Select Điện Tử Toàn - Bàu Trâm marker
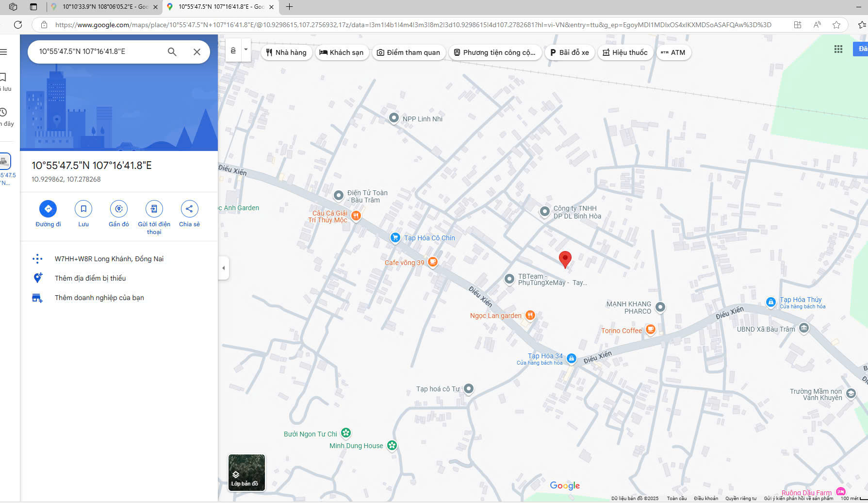 (x=339, y=196)
